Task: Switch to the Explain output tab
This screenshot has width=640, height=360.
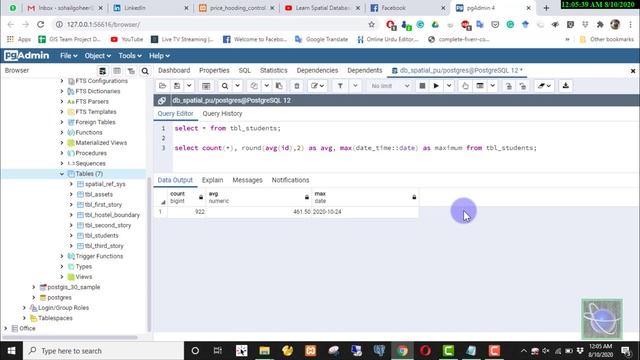Action: coord(212,180)
